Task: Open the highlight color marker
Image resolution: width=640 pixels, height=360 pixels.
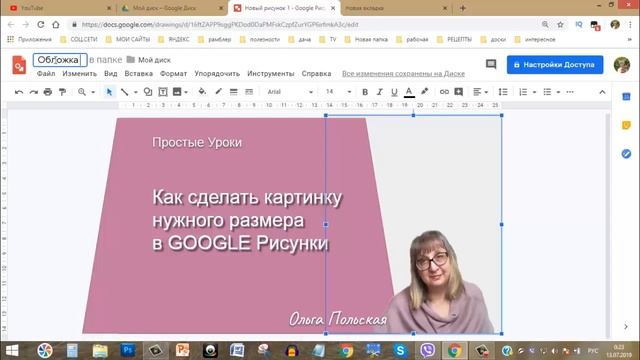Action: pos(424,92)
